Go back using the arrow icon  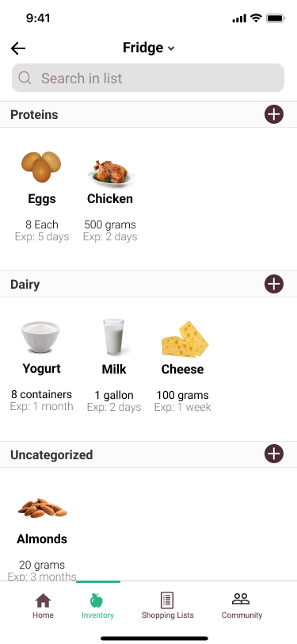coord(18,48)
